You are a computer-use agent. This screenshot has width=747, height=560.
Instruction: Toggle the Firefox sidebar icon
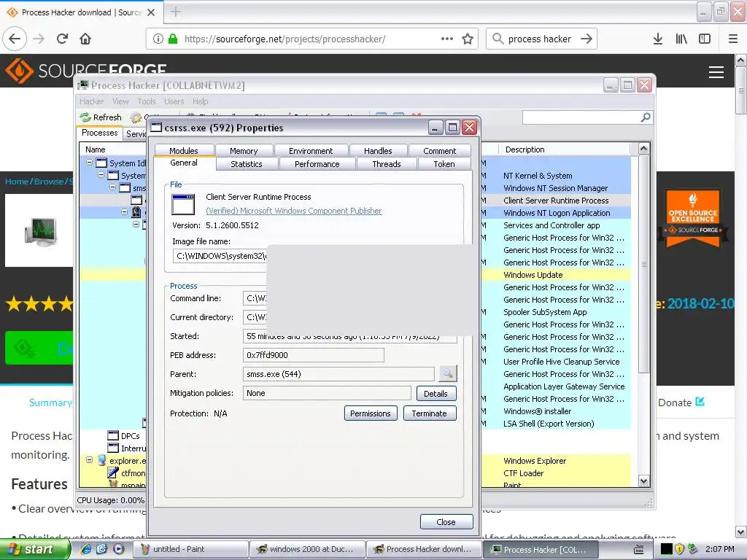[705, 39]
